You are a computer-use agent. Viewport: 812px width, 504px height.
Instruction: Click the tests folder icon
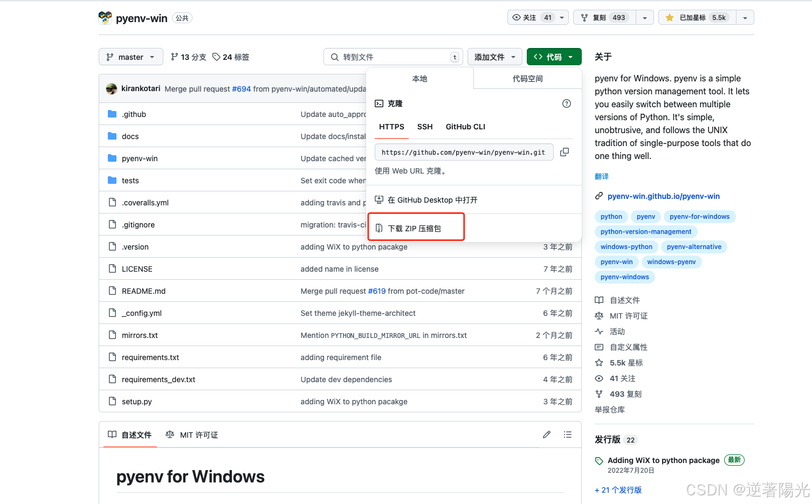tap(112, 180)
